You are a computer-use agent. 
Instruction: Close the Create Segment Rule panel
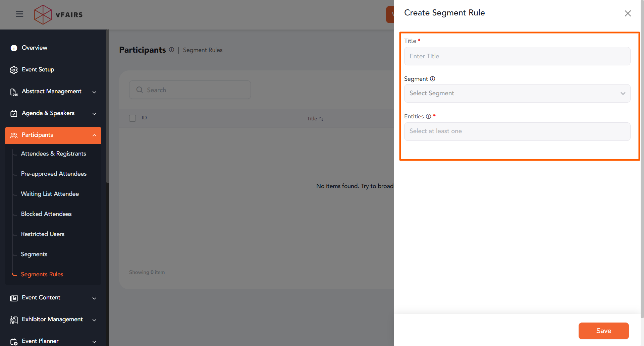[628, 13]
